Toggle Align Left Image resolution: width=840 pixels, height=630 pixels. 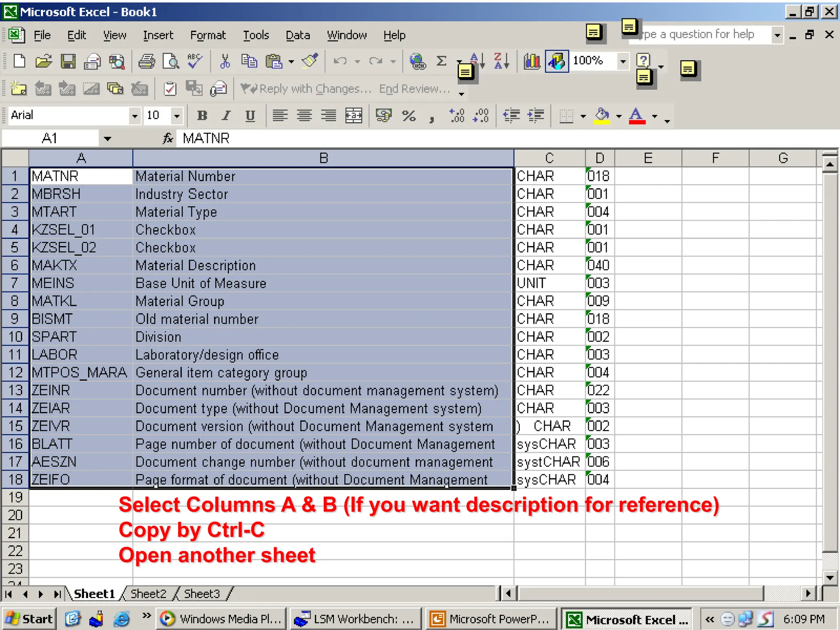280,116
